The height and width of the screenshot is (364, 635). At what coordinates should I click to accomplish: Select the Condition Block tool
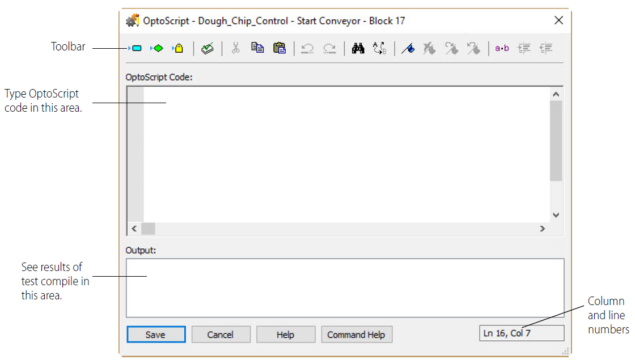coord(157,48)
